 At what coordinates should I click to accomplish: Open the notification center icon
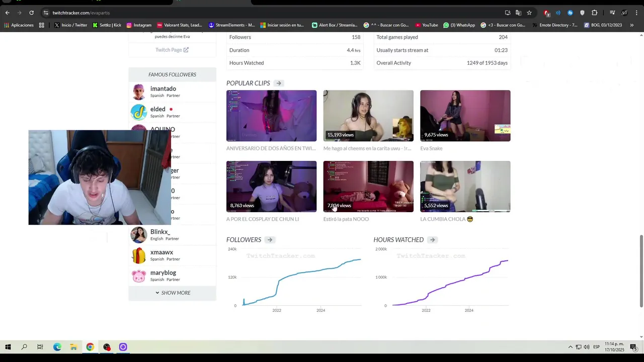coord(633,347)
